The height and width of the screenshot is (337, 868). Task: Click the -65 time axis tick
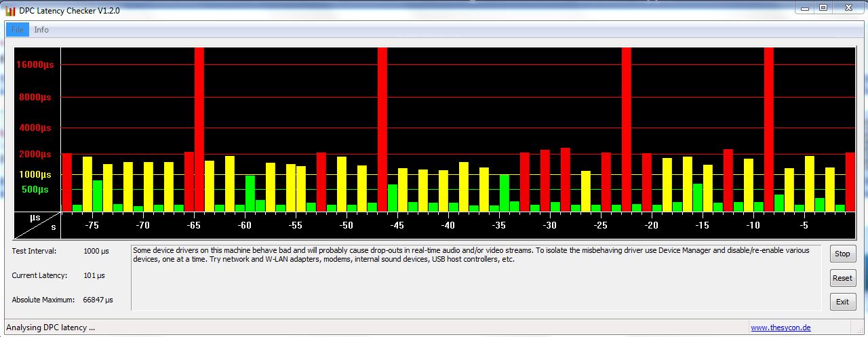click(x=194, y=225)
